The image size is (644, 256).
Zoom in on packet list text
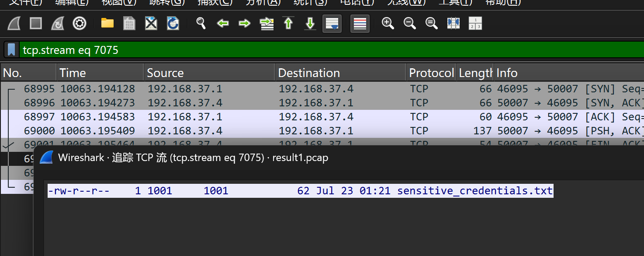coord(388,23)
